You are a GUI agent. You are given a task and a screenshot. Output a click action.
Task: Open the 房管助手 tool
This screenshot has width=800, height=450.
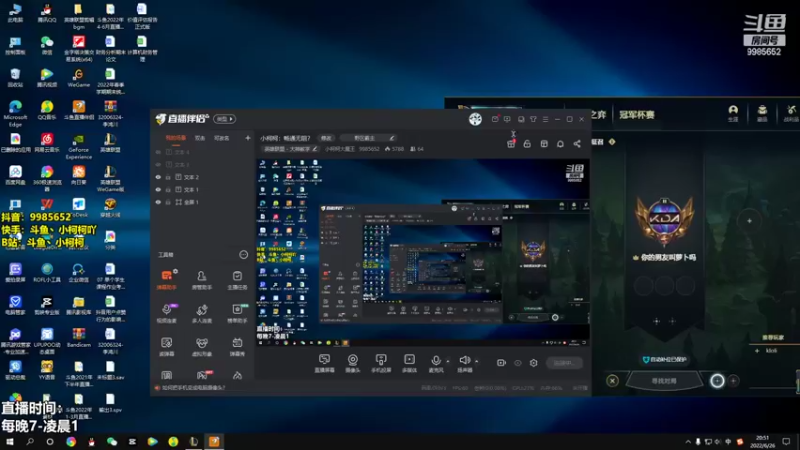pyautogui.click(x=202, y=280)
